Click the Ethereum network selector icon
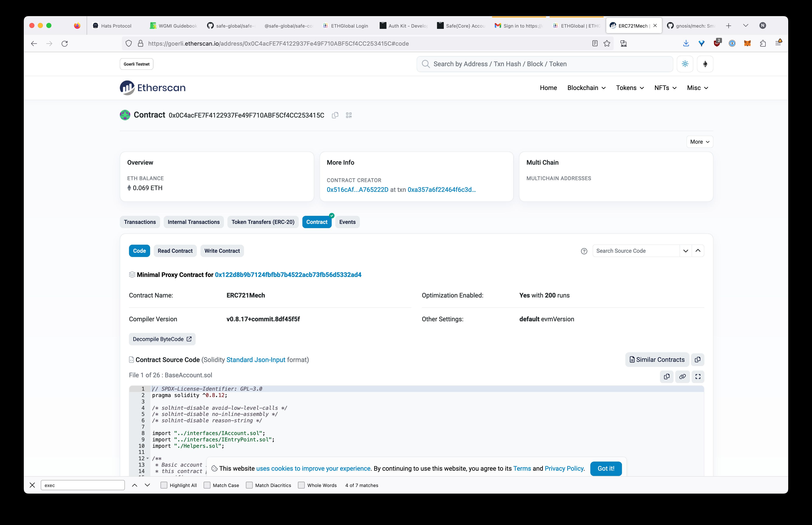This screenshot has height=525, width=812. tap(705, 64)
